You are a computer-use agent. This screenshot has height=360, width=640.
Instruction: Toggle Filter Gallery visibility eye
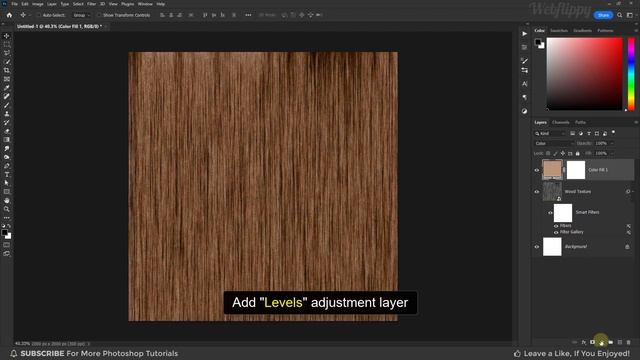[x=556, y=232]
